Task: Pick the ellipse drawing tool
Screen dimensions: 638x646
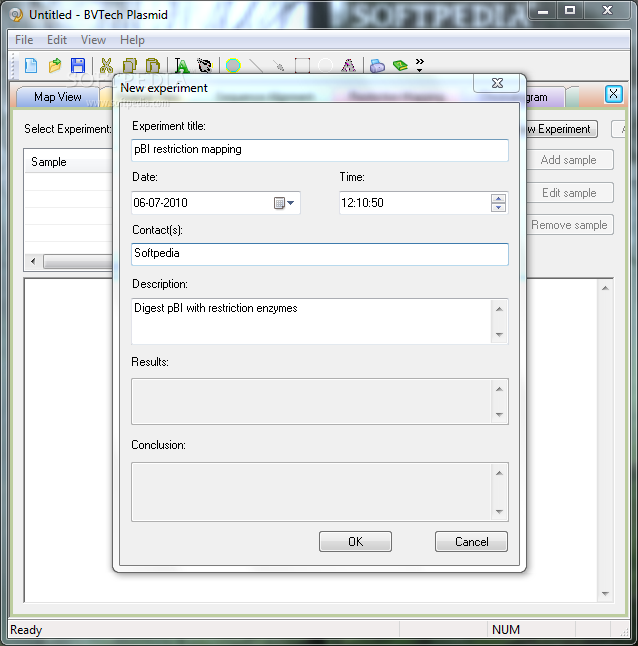Action: (x=325, y=66)
